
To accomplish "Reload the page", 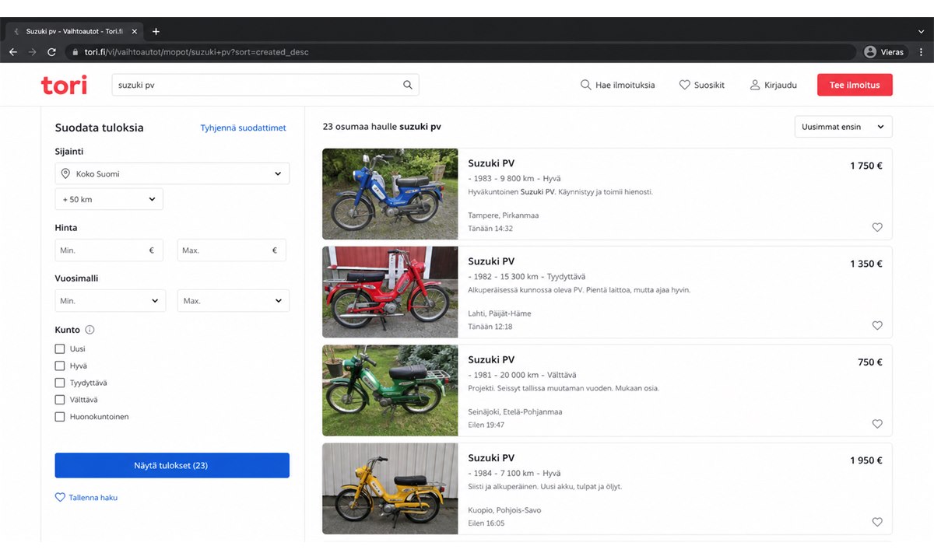I will 51,52.
